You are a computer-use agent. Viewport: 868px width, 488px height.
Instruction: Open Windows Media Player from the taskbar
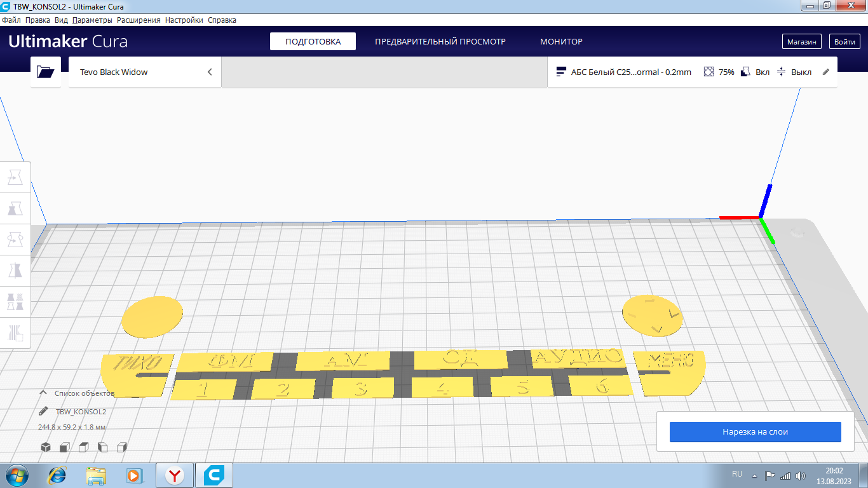(134, 475)
